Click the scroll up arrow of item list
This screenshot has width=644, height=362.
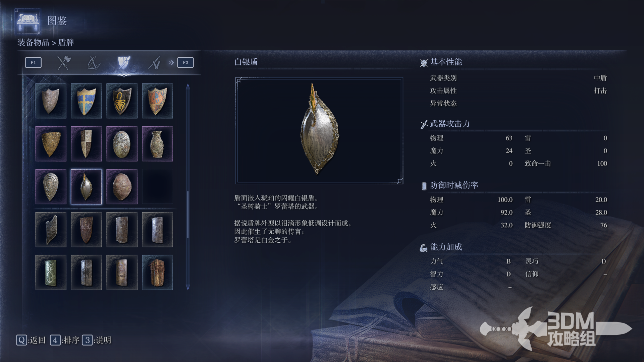188,86
